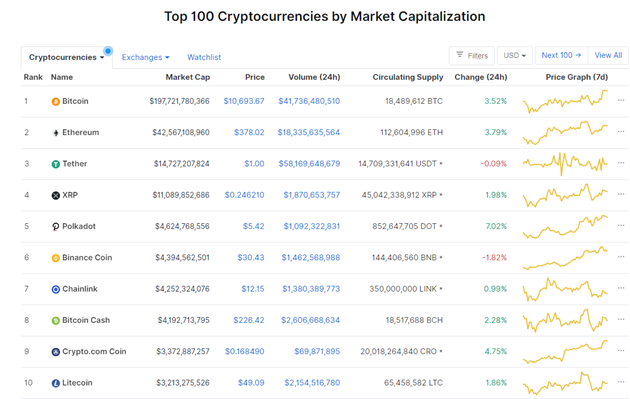
Task: Open three-dot options menu for Binance Coin row
Action: pos(621,257)
